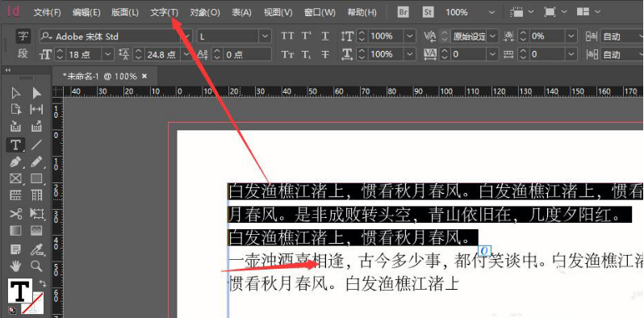The height and width of the screenshot is (318, 644).
Task: Open the font style L dropdown
Action: [265, 36]
